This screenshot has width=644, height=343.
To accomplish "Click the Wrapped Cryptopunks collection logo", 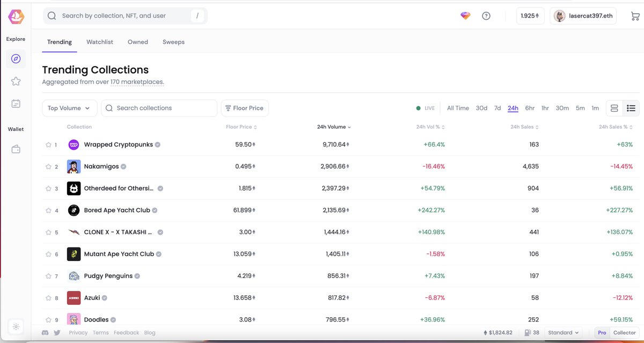I will click(x=74, y=144).
